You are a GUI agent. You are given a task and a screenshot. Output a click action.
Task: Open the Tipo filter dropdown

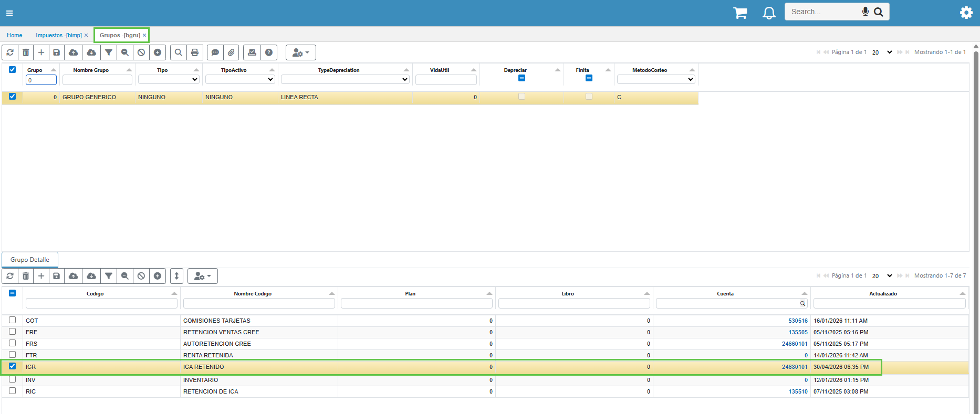169,80
